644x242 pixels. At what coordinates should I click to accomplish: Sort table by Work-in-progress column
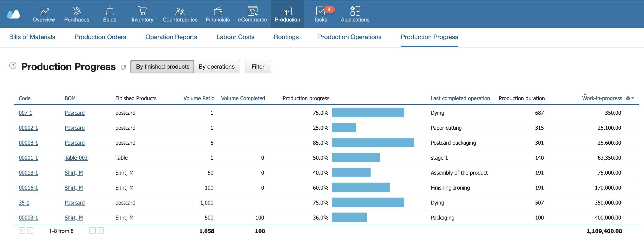602,98
